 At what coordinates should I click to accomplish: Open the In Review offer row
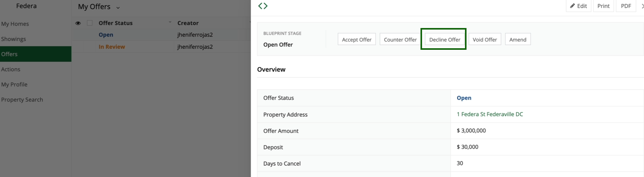161,47
